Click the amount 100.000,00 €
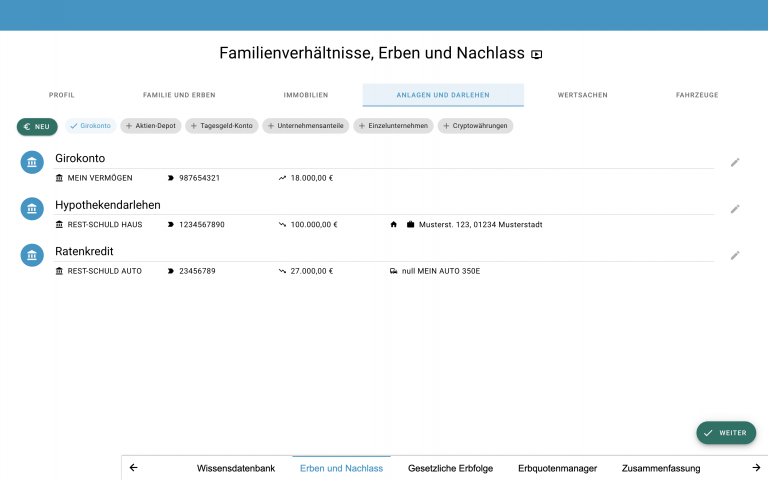This screenshot has height=480, width=768. point(314,224)
